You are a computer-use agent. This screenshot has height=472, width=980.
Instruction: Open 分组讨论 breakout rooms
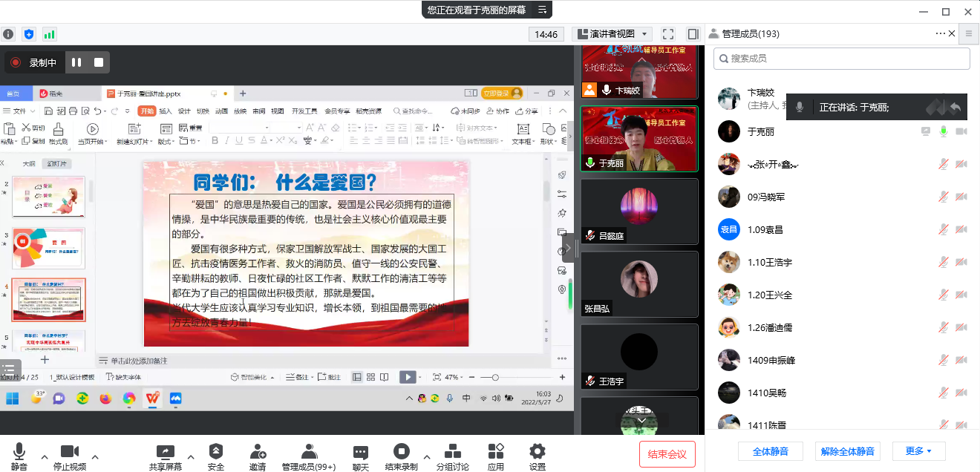(452, 452)
